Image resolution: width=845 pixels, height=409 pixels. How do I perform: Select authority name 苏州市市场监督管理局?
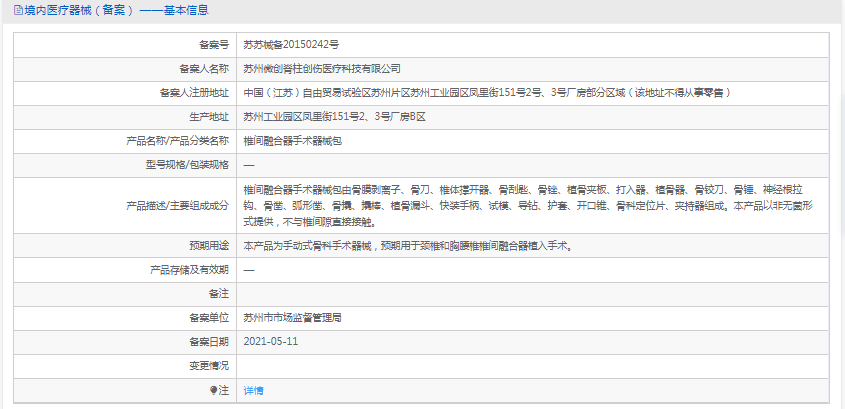[x=293, y=318]
